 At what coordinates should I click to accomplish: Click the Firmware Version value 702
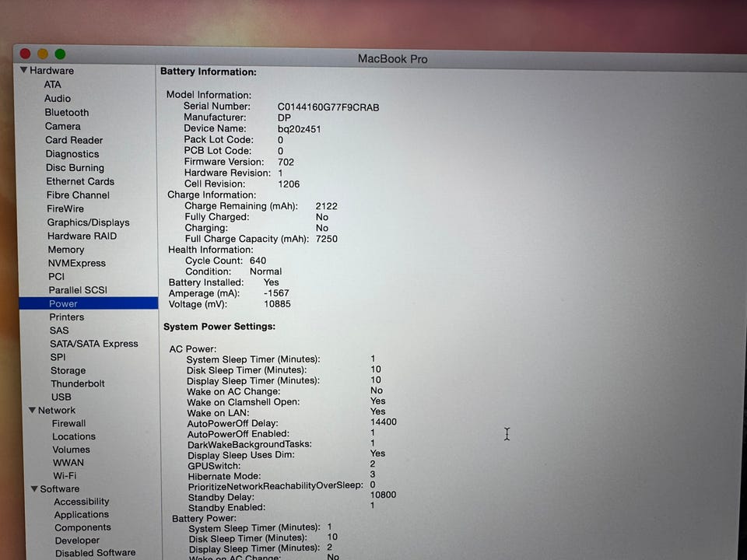(x=286, y=162)
